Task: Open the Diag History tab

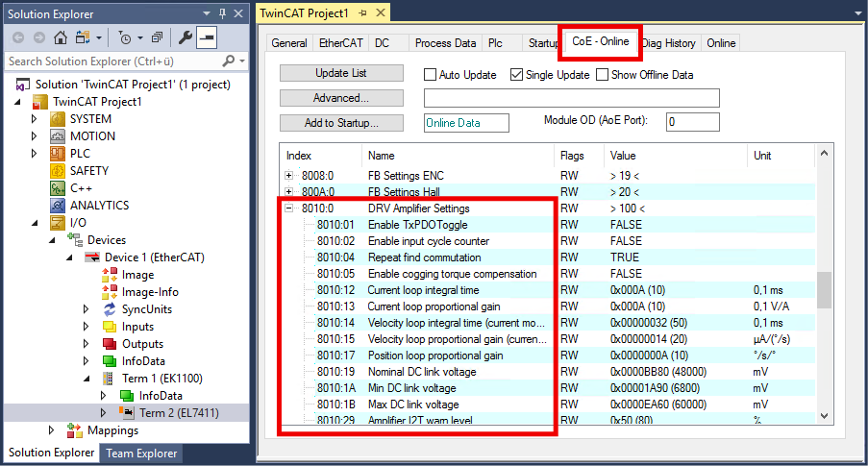Action: point(669,43)
